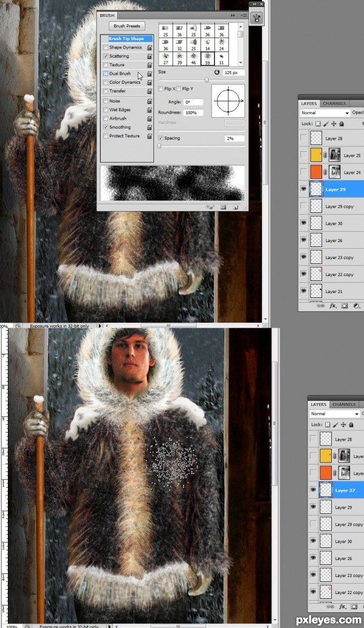Click the docked Brush Presets panel icon
The height and width of the screenshot is (628, 364).
tap(256, 18)
